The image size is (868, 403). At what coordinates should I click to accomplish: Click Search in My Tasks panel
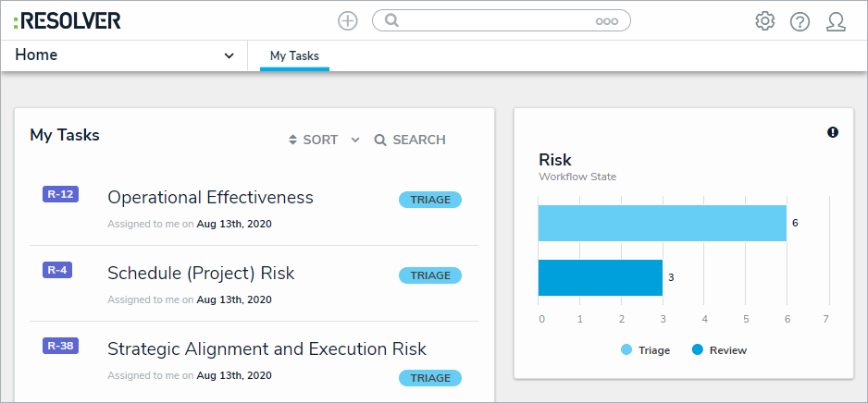tap(410, 140)
